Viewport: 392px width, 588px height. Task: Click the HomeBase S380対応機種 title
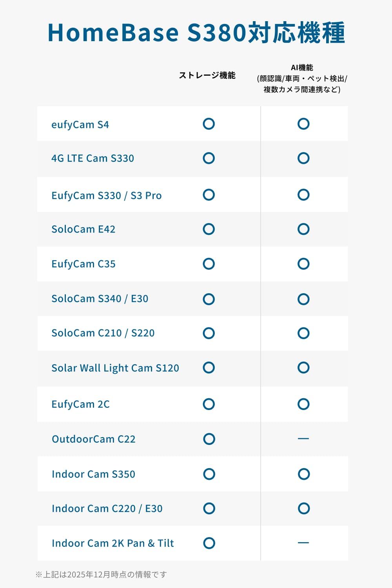pos(196,33)
